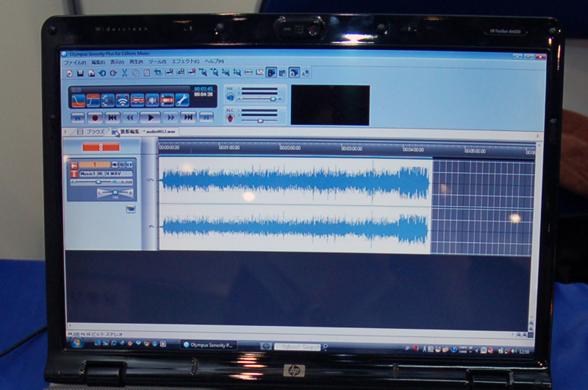Image resolution: width=588 pixels, height=390 pixels.
Task: Click the Music1_96_24.WAV file name field
Action: pyautogui.click(x=105, y=174)
